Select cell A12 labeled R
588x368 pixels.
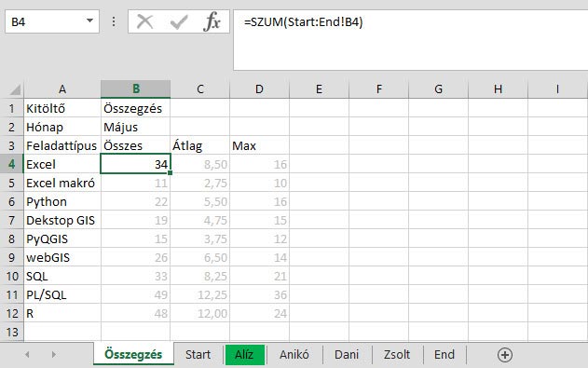(62, 313)
